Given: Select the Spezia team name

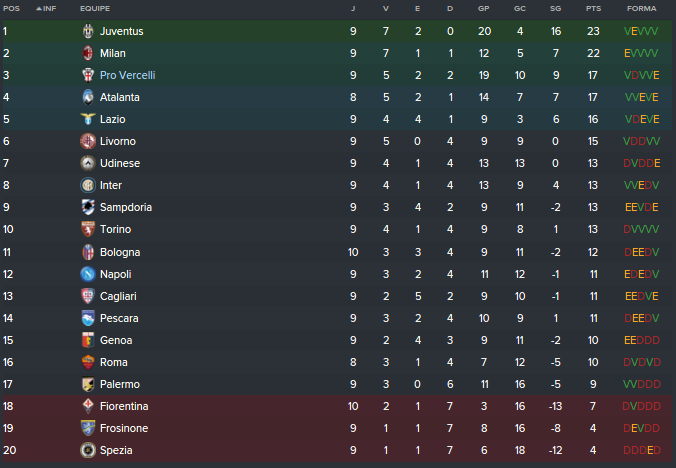Looking at the screenshot, I should coord(116,449).
